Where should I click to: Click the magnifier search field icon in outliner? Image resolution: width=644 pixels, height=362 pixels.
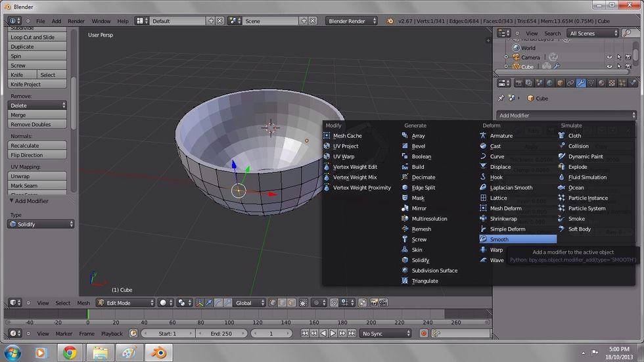click(627, 34)
